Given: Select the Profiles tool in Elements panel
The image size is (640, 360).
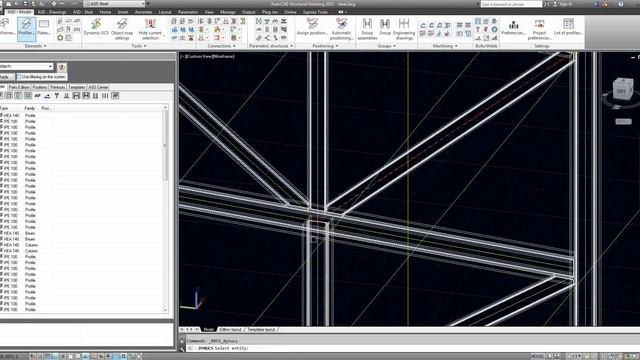Looking at the screenshot, I should click(x=27, y=29).
